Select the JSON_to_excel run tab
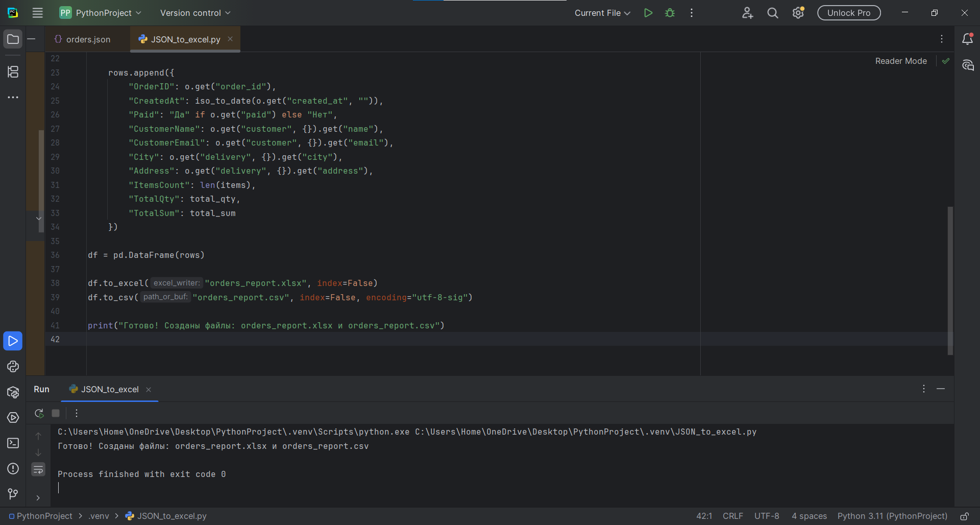The width and height of the screenshot is (980, 525). tap(109, 389)
